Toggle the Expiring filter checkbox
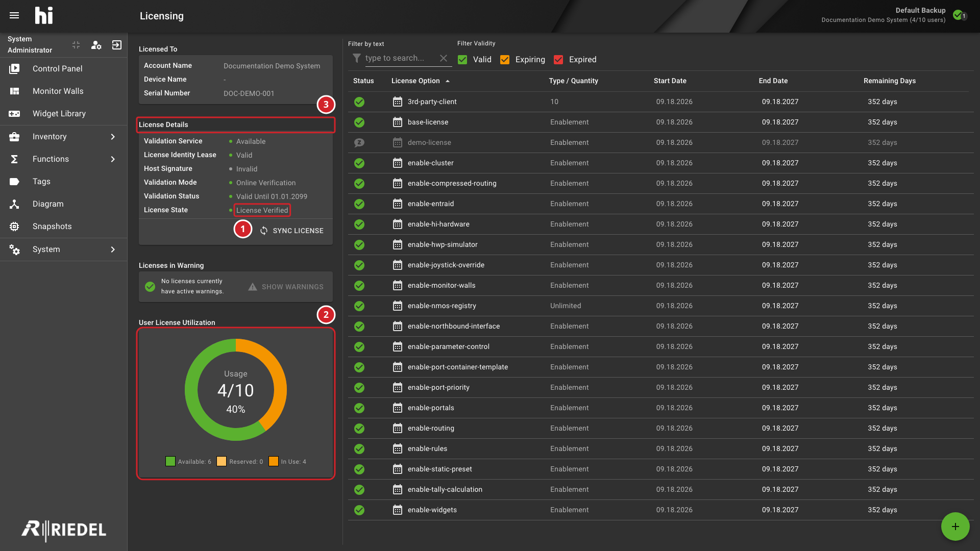980x551 pixels. (505, 60)
